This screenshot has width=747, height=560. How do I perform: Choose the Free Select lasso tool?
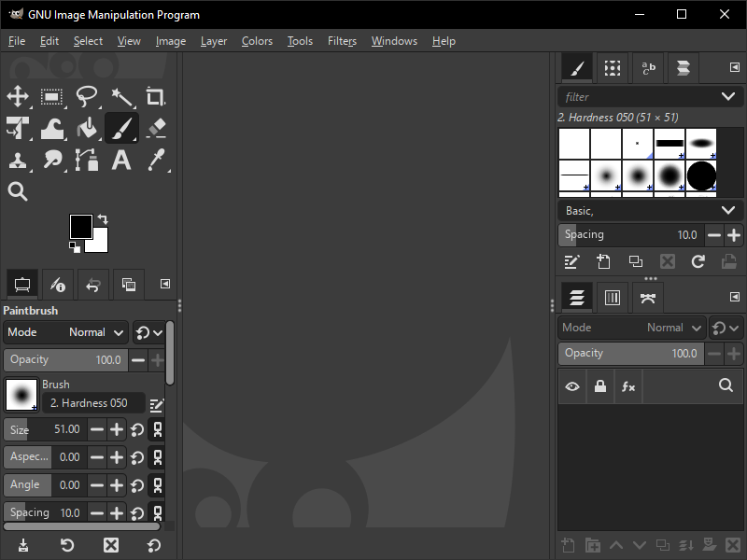coord(87,96)
